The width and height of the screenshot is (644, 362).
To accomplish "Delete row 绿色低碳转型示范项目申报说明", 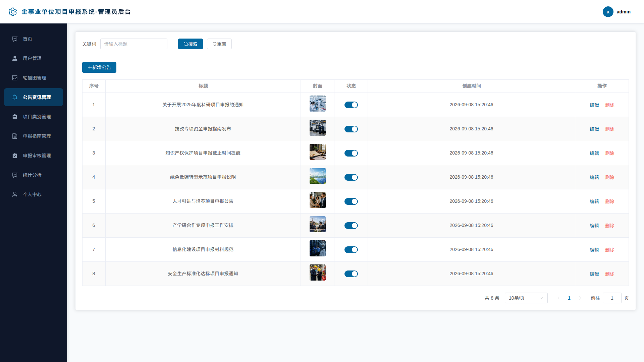I will coord(609,177).
